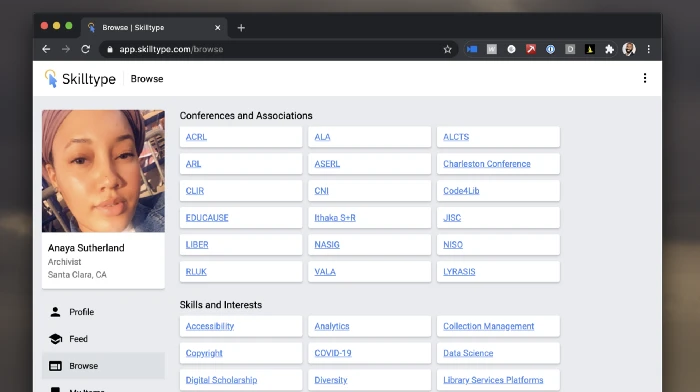Screen dimensions: 700x392
Task: Click the blue camera extension icon
Action: 472,49
